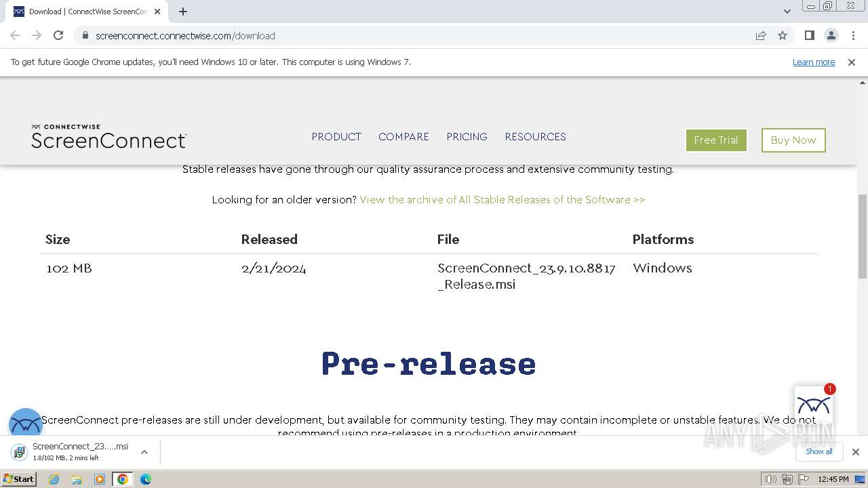This screenshot has width=868, height=488.
Task: Open the PRICING menu item
Action: (467, 136)
